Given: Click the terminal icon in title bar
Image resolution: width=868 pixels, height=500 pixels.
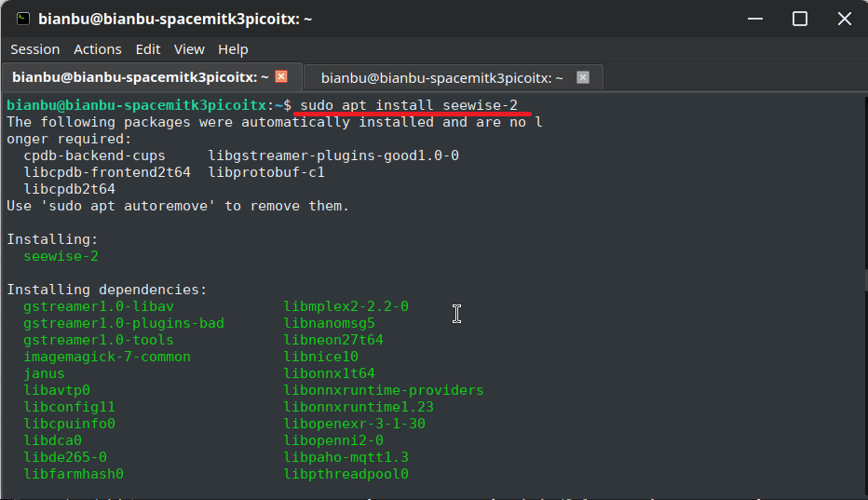Looking at the screenshot, I should pyautogui.click(x=22, y=19).
